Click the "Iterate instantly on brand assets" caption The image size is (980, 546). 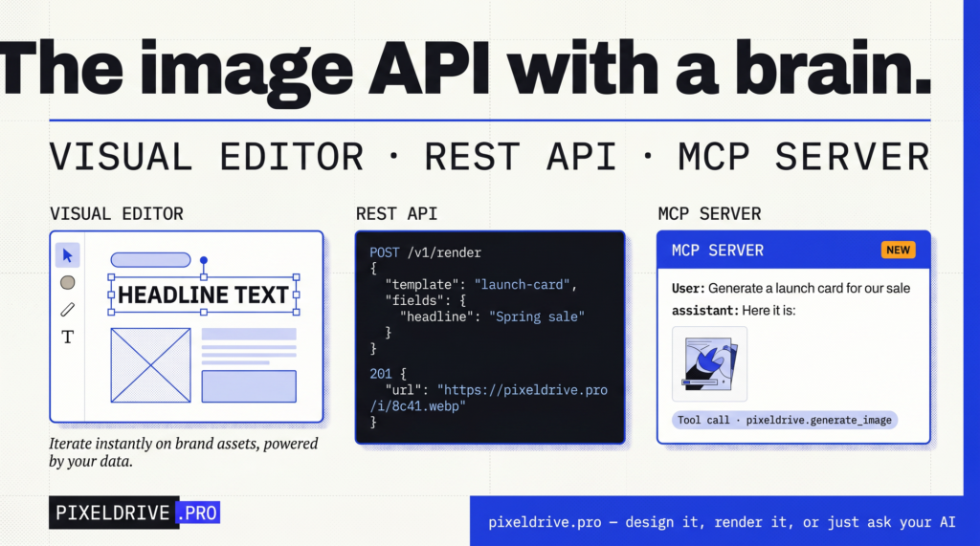click(184, 452)
